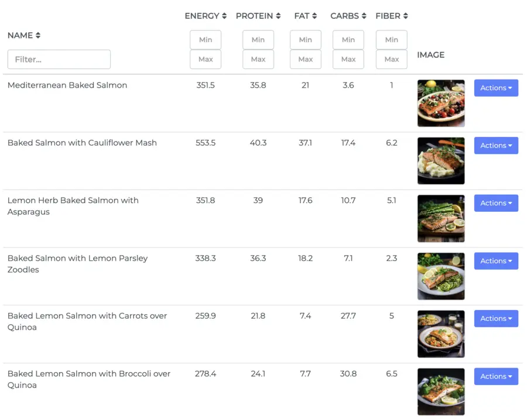
Task: Click the FIBER Max input field
Action: (391, 59)
